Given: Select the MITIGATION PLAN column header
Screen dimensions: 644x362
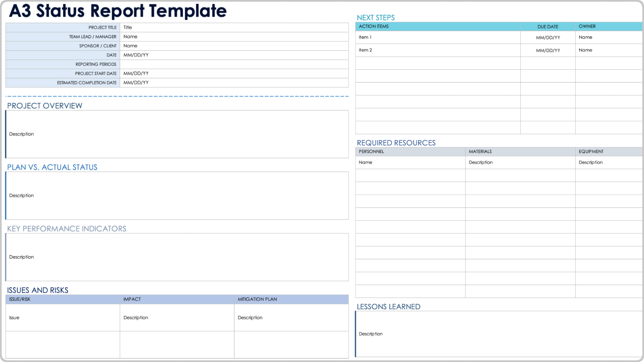Looking at the screenshot, I should (x=291, y=299).
